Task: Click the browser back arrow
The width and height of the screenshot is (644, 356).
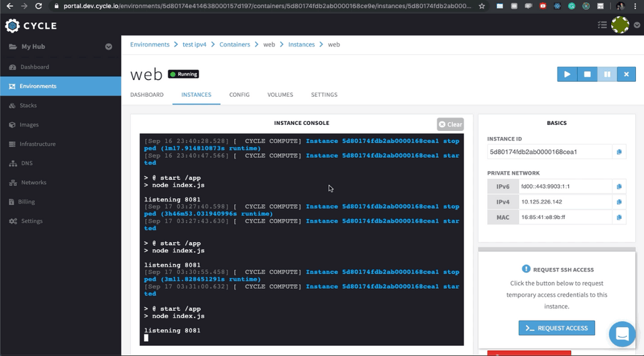Action: [x=10, y=6]
